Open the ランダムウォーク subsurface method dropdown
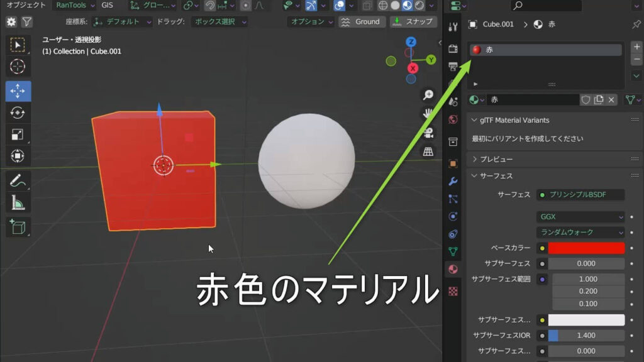 580,233
